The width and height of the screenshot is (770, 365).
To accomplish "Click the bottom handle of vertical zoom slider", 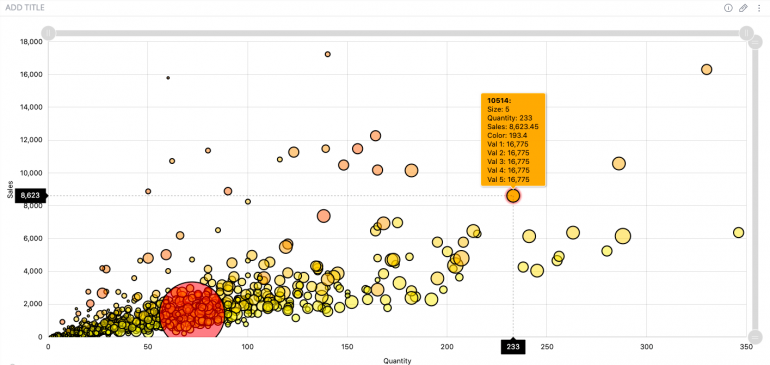I will 755,337.
